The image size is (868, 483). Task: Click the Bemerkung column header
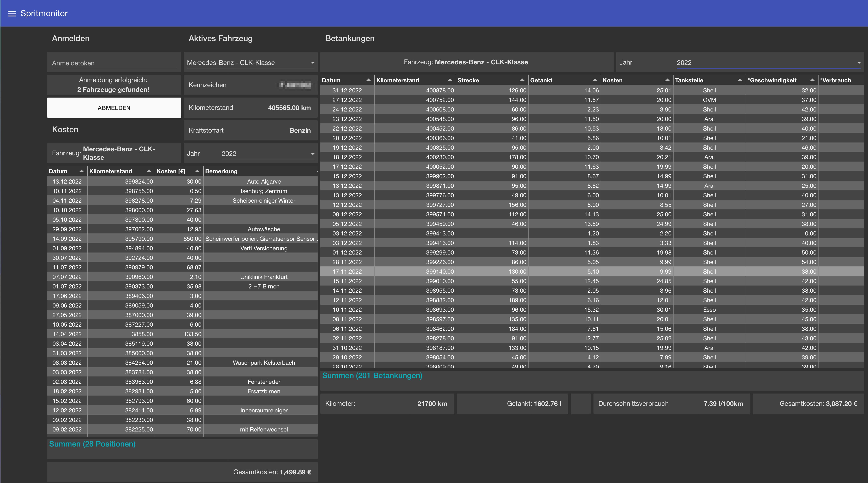click(221, 171)
